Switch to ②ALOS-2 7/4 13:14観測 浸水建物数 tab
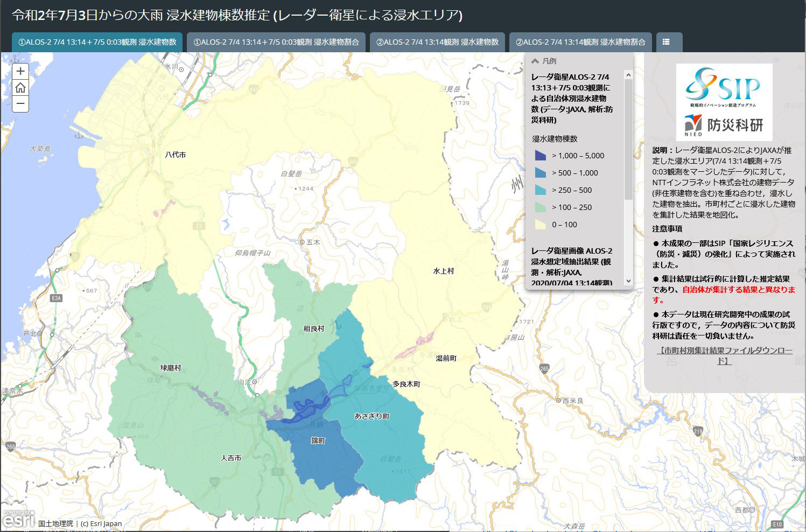The height and width of the screenshot is (532, 806). (437, 42)
